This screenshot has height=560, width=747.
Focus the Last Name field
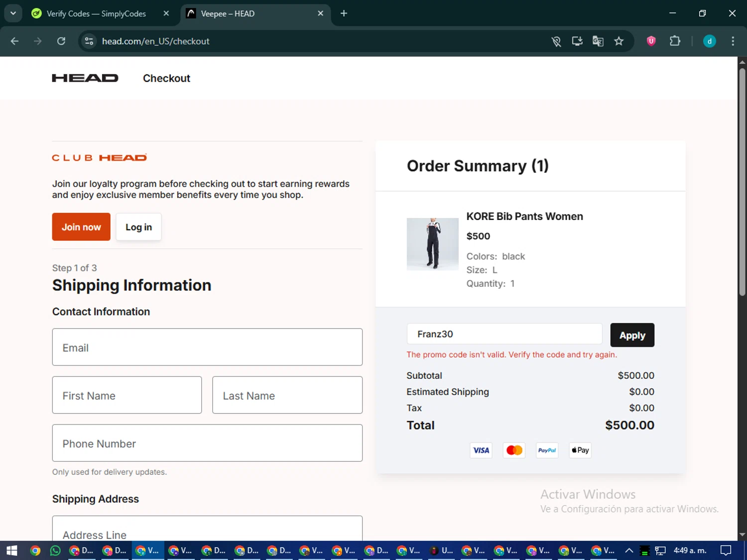tap(287, 395)
